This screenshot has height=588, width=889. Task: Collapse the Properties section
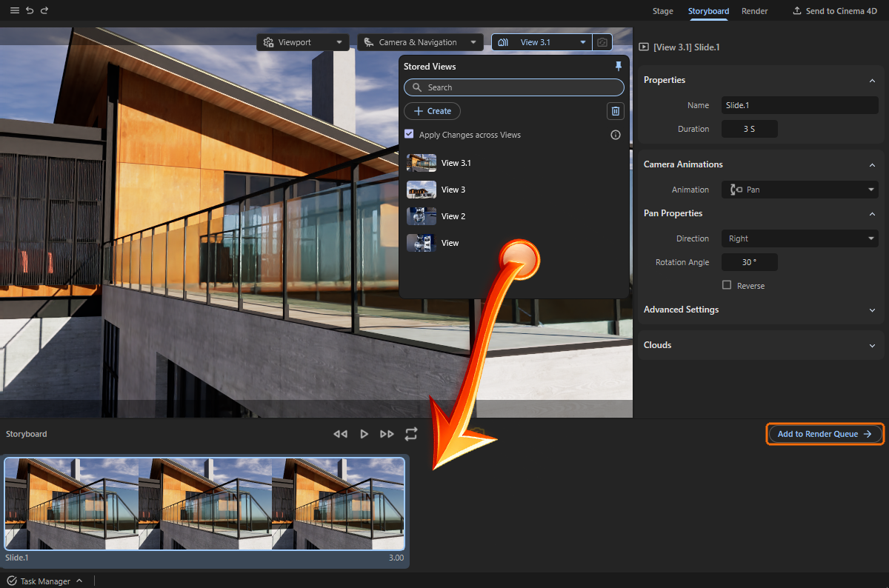872,80
